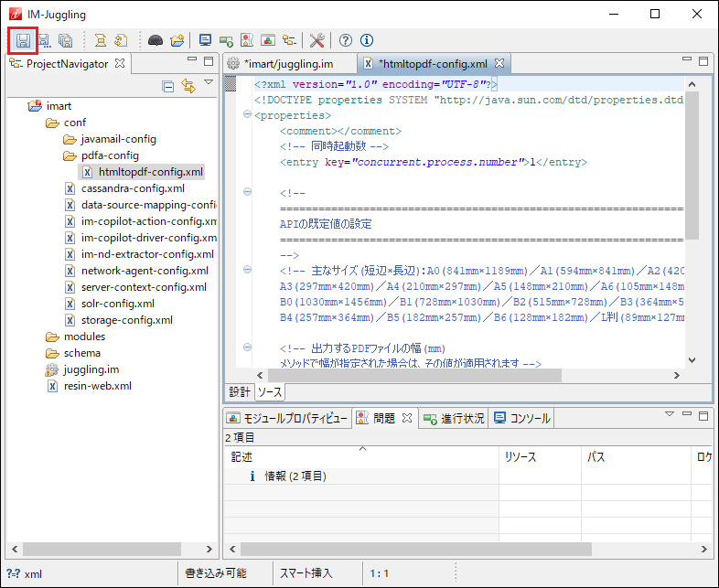Open help with the question mark icon
Screen dimensions: 719x588
pos(346,40)
